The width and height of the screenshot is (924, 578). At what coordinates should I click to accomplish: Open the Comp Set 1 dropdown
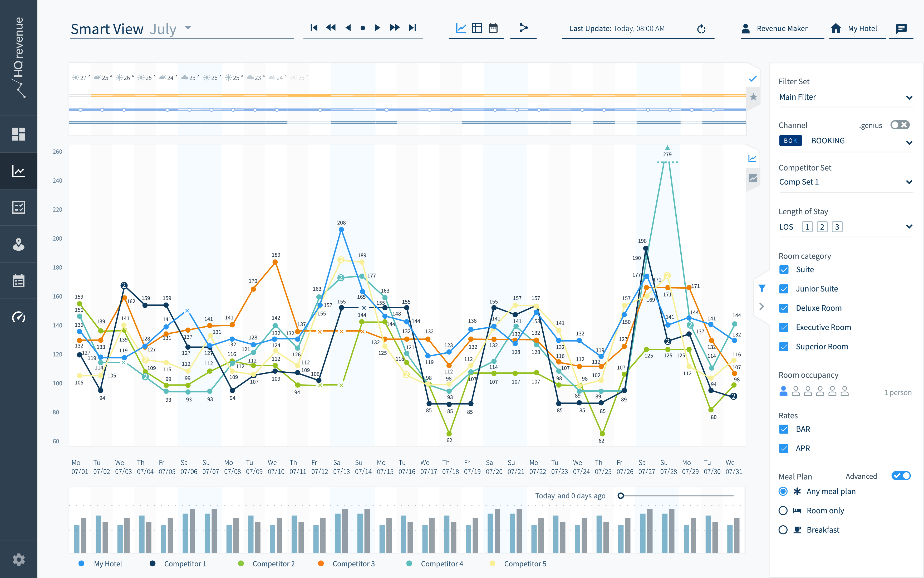click(x=909, y=182)
